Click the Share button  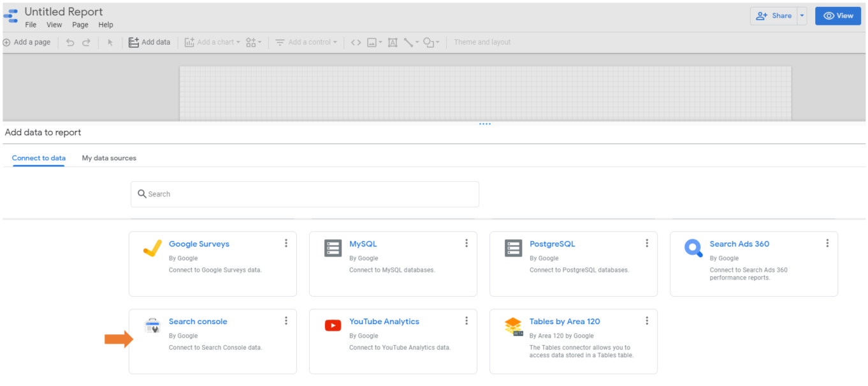coord(774,16)
